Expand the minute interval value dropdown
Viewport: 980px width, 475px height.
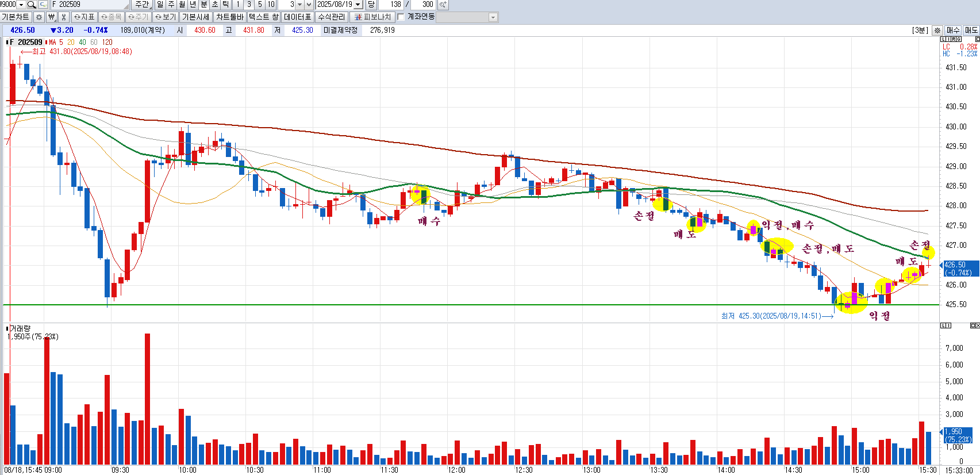click(298, 5)
